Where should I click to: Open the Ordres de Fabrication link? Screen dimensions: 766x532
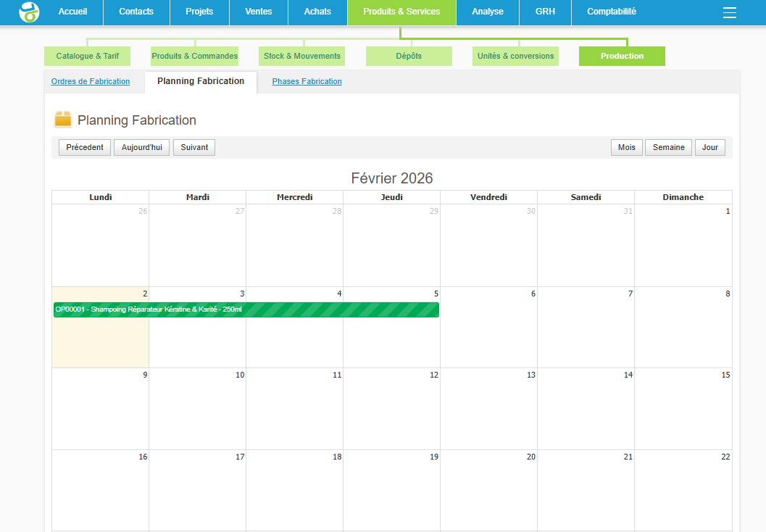click(x=91, y=82)
